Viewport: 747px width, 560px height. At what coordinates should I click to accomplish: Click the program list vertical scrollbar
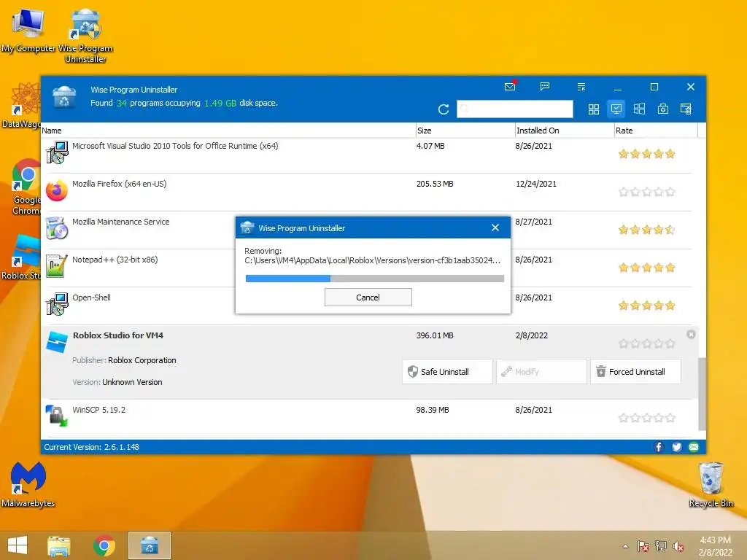coord(702,394)
